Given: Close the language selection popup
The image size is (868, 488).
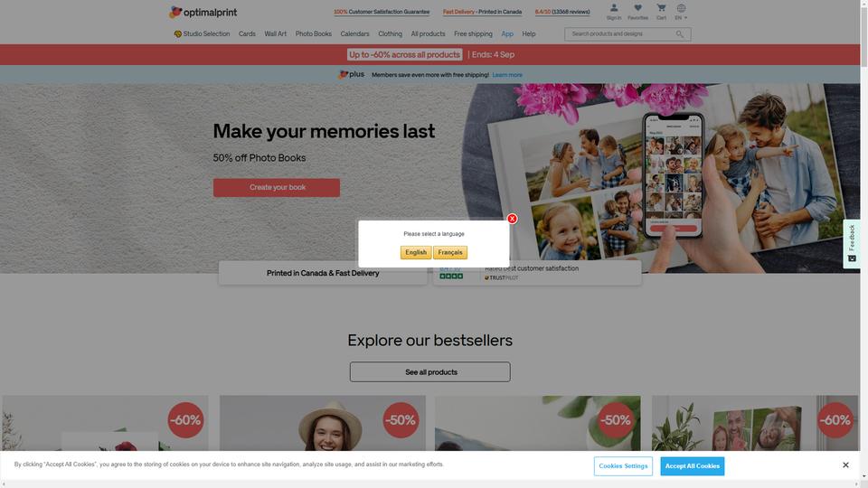Looking at the screenshot, I should tap(512, 219).
